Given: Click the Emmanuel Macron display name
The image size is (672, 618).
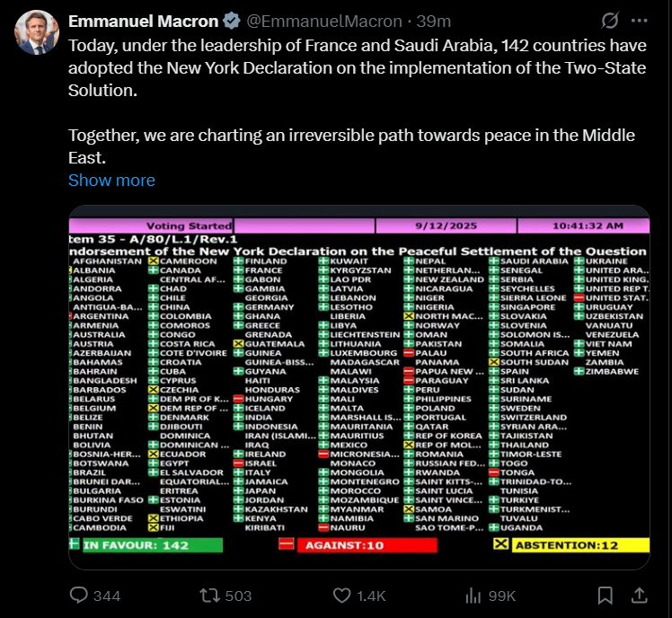Looking at the screenshot, I should point(143,21).
